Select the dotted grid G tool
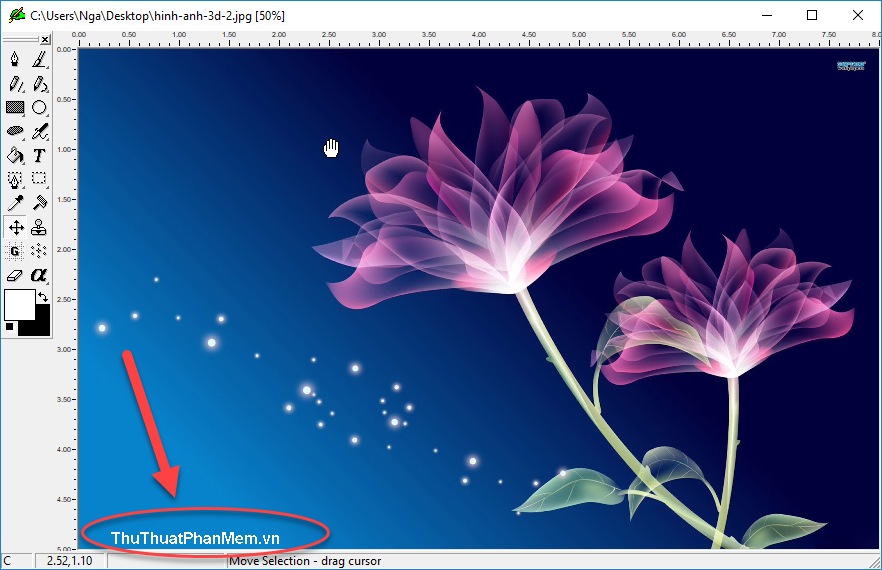882x570 pixels. coord(15,251)
